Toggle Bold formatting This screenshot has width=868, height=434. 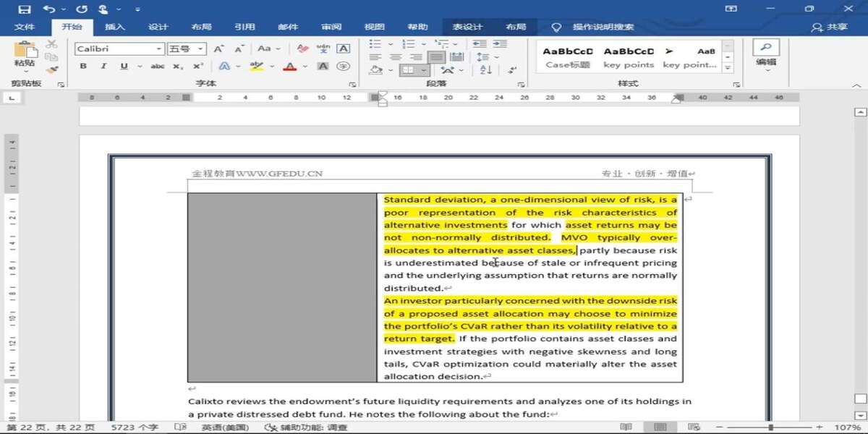(x=83, y=67)
